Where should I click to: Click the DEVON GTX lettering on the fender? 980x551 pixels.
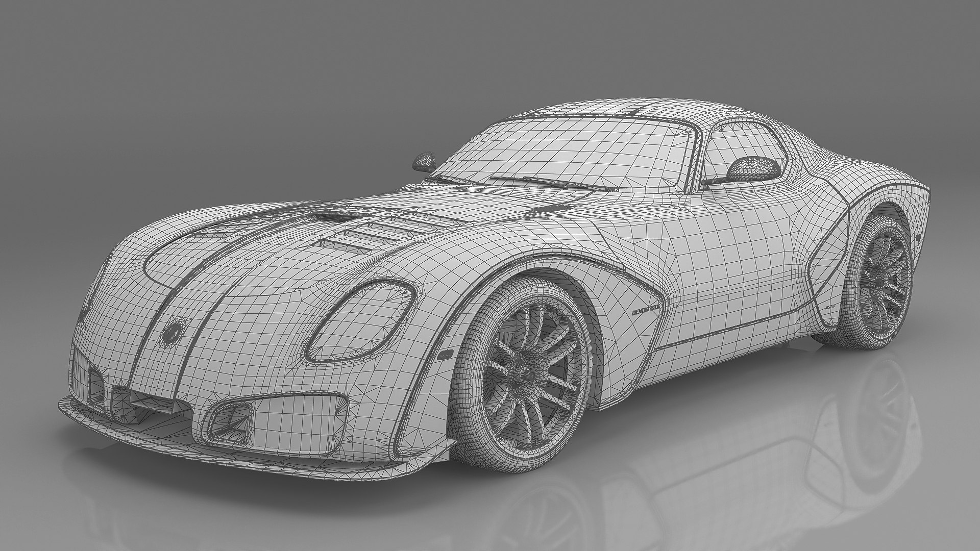(645, 310)
